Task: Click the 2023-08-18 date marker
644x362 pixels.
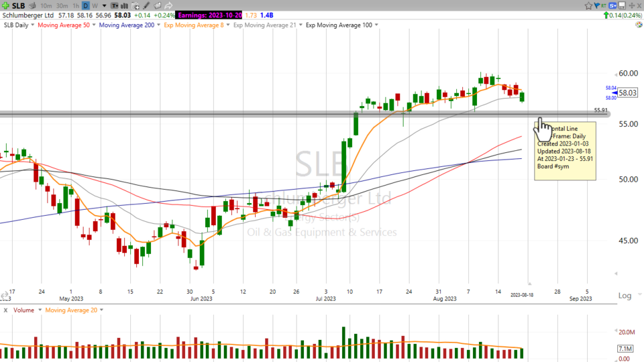Action: [522, 295]
